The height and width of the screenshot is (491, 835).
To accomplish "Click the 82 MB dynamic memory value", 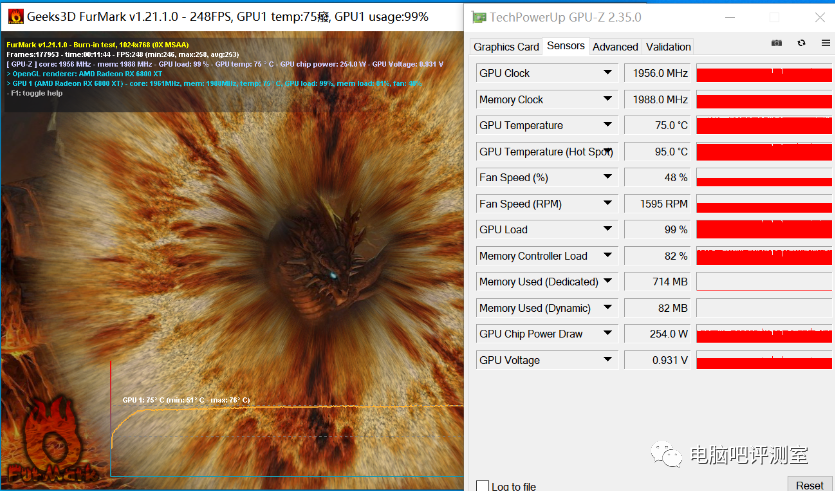I will click(x=658, y=308).
